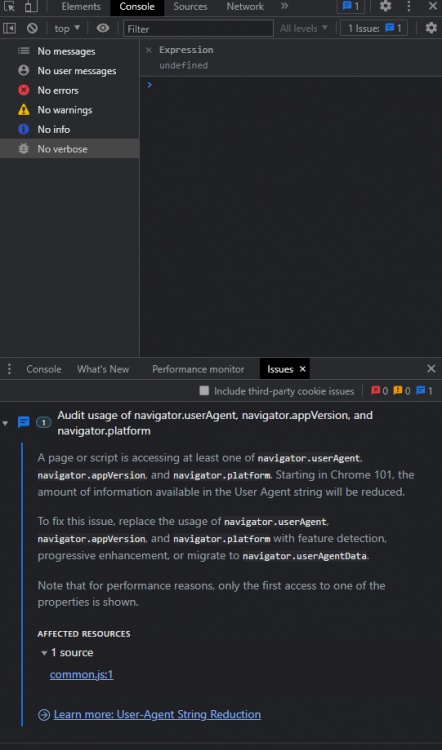Select the Issues drawer tab
Image resolution: width=442 pixels, height=750 pixels.
(x=280, y=369)
